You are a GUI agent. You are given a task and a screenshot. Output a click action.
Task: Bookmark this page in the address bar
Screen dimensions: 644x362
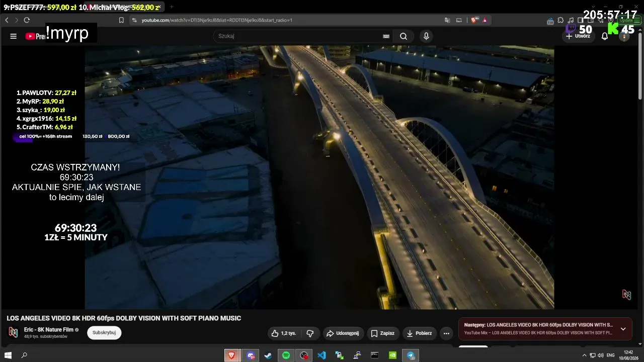121,20
